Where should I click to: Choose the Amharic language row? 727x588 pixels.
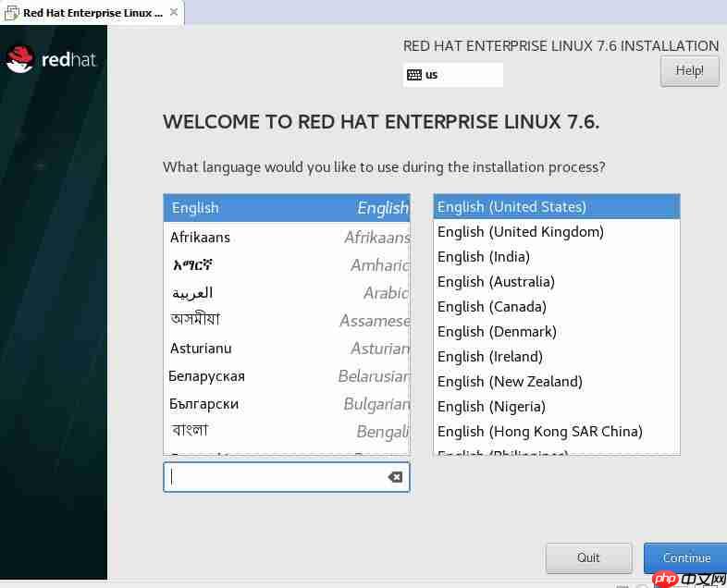coord(287,265)
